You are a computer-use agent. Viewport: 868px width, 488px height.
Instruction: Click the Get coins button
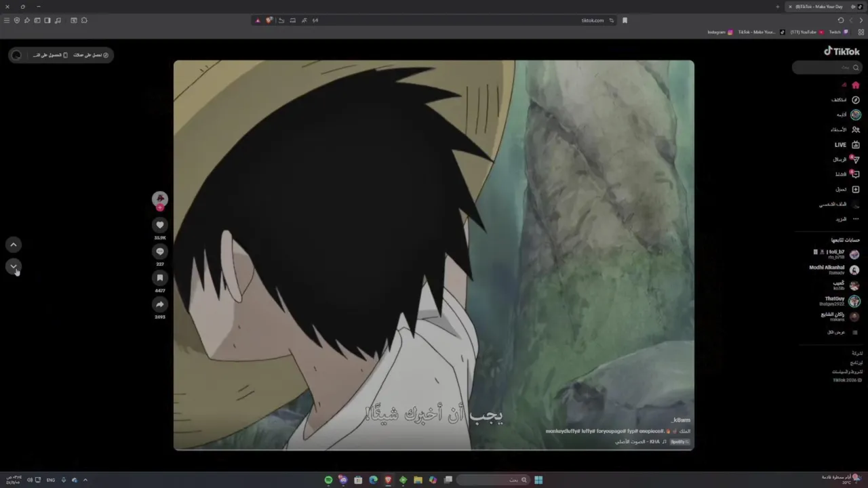coord(91,55)
